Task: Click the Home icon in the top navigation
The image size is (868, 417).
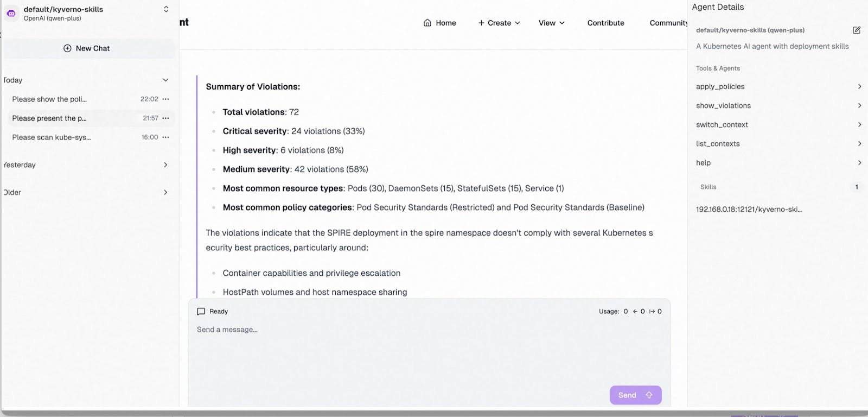Action: click(428, 23)
